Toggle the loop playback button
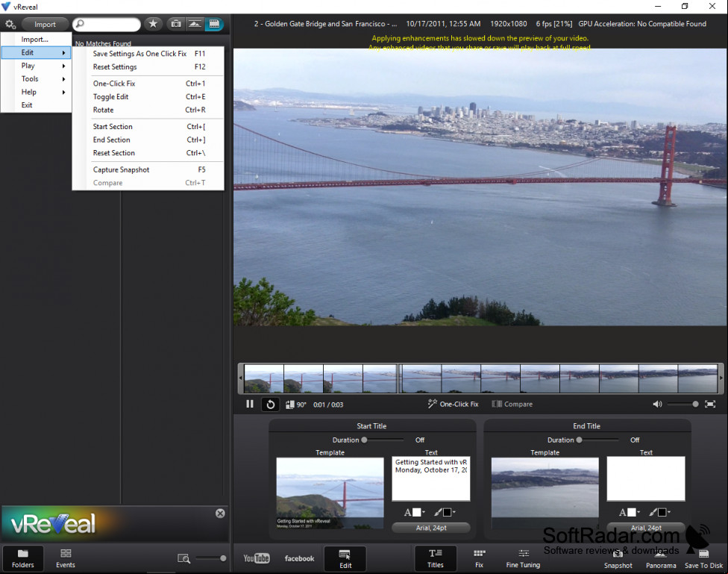The width and height of the screenshot is (728, 574). tap(271, 405)
